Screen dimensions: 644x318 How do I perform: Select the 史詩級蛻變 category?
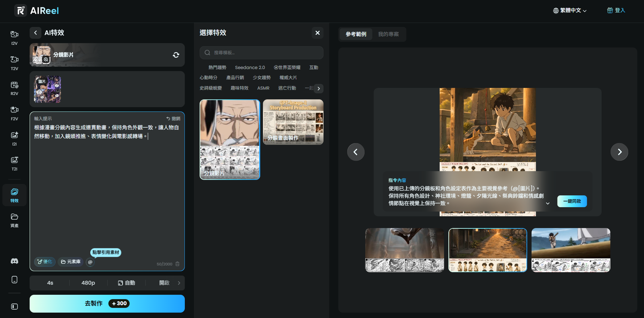point(211,88)
